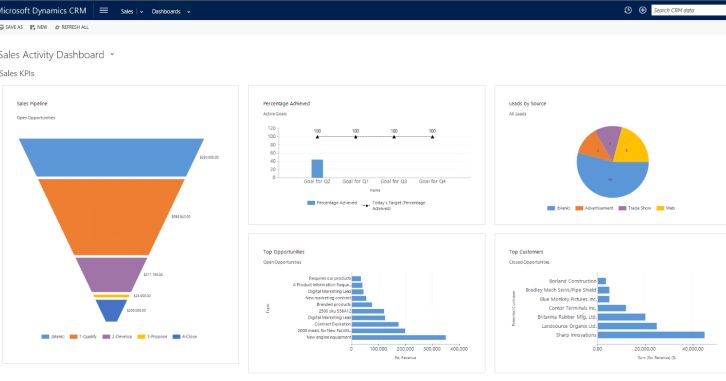
Task: Click the (blank) legend swatch in funnel
Action: (45, 337)
